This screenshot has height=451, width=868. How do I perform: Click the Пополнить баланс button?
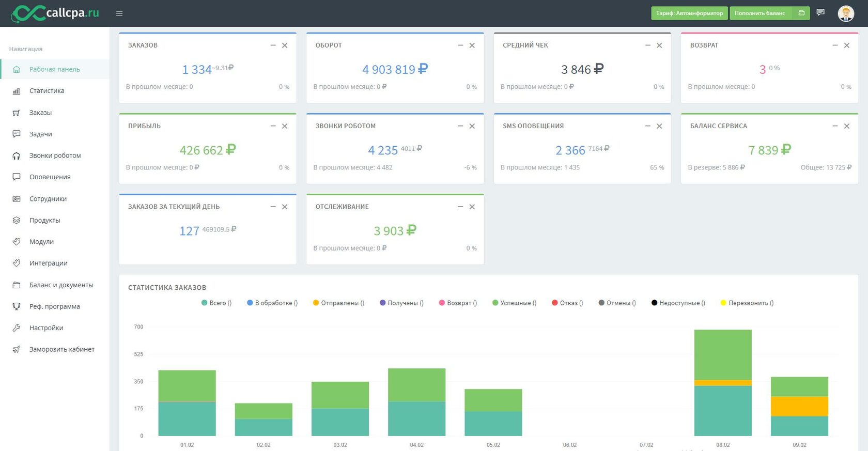point(760,13)
